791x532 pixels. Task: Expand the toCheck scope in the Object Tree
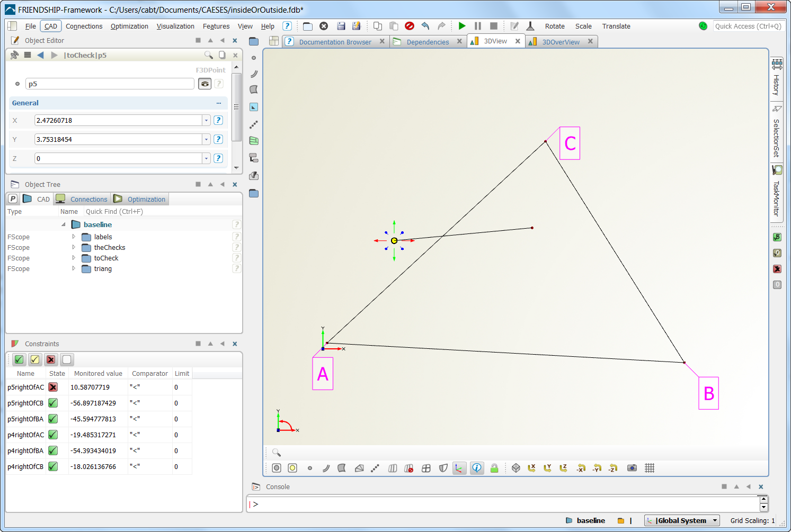point(74,258)
